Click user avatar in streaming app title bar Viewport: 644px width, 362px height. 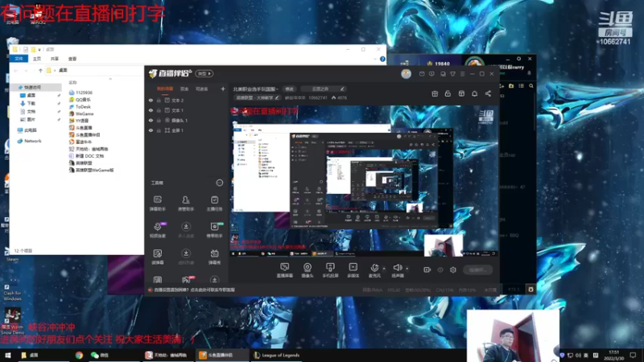407,73
